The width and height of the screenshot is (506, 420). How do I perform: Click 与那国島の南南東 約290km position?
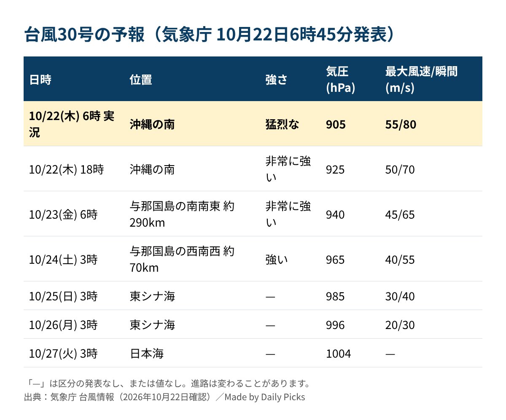click(182, 214)
